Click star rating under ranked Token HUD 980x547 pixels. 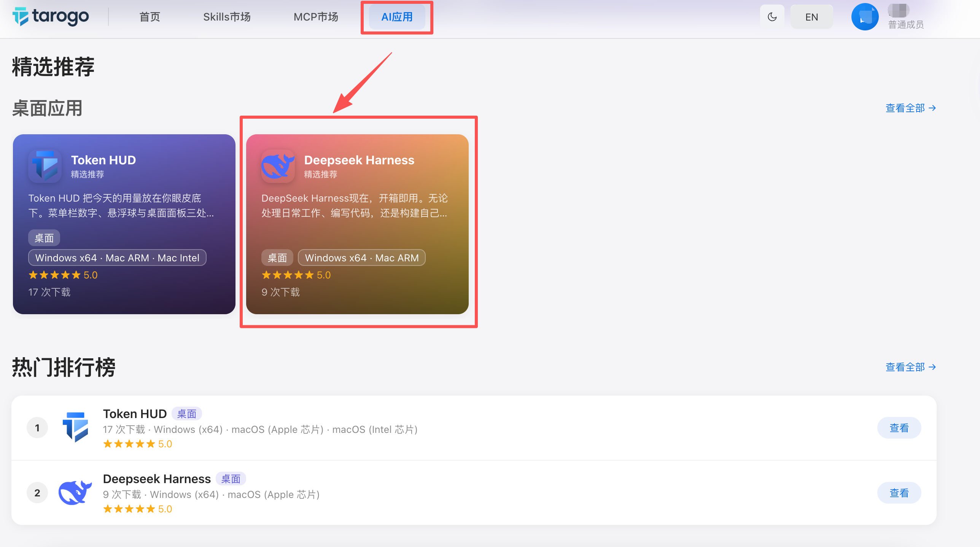[138, 444]
